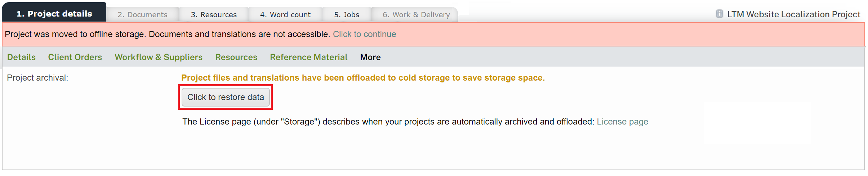The height and width of the screenshot is (176, 868).
Task: Go to the 4. Word count tab
Action: (285, 15)
